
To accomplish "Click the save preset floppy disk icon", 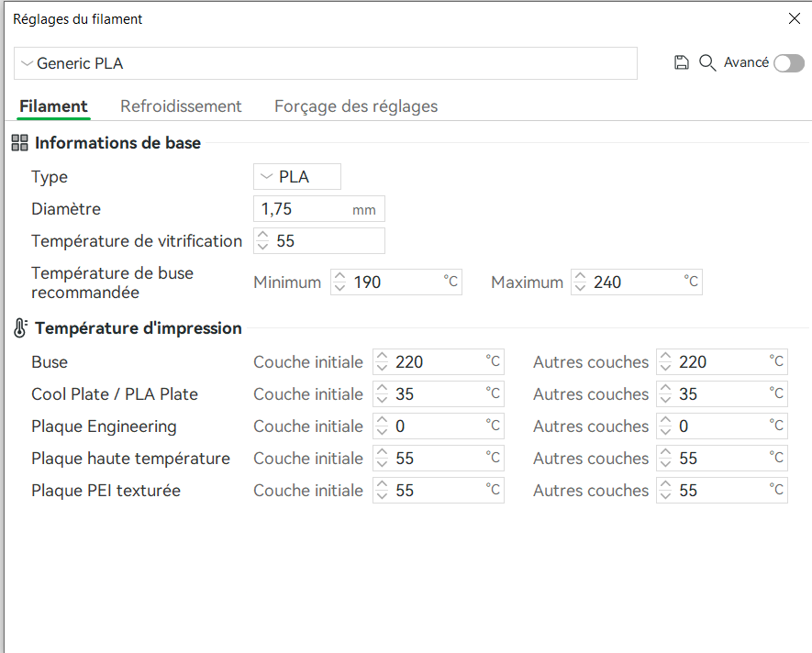I will point(681,62).
